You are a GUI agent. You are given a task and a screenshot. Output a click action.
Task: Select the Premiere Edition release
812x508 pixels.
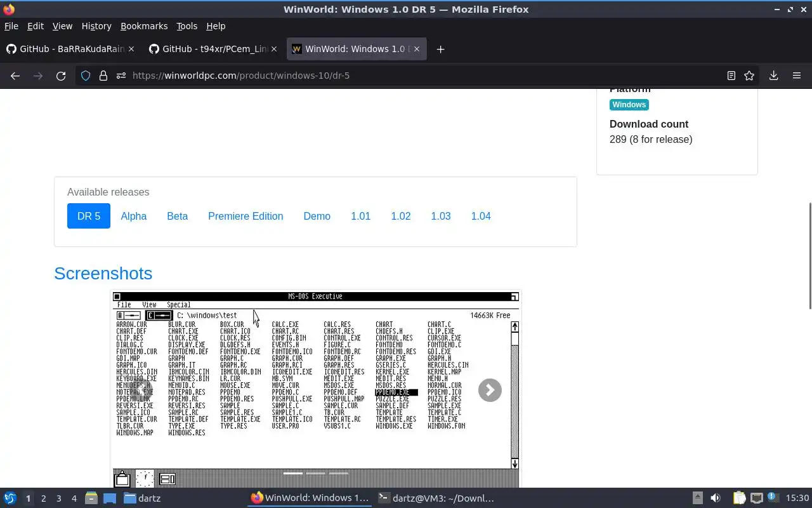click(x=246, y=216)
